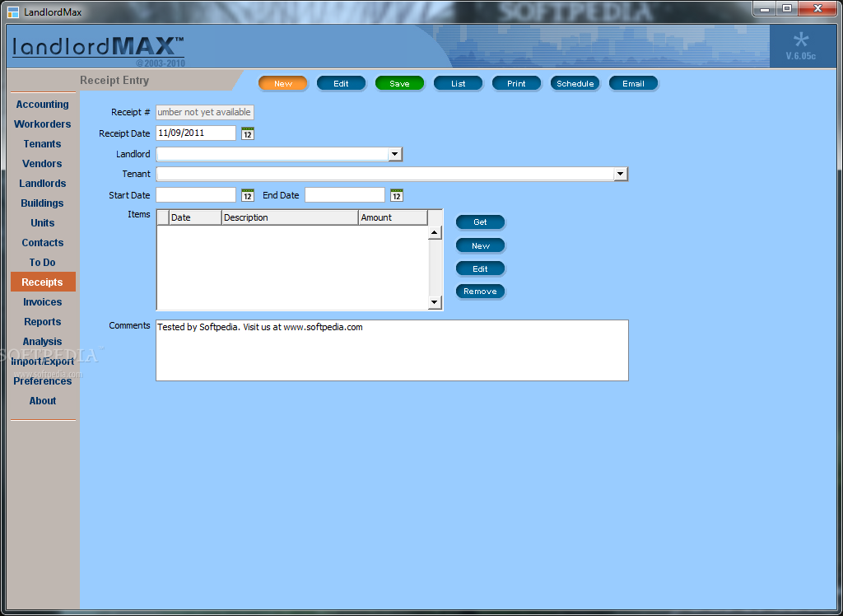Save the receipt entry
The height and width of the screenshot is (616, 843).
point(399,83)
